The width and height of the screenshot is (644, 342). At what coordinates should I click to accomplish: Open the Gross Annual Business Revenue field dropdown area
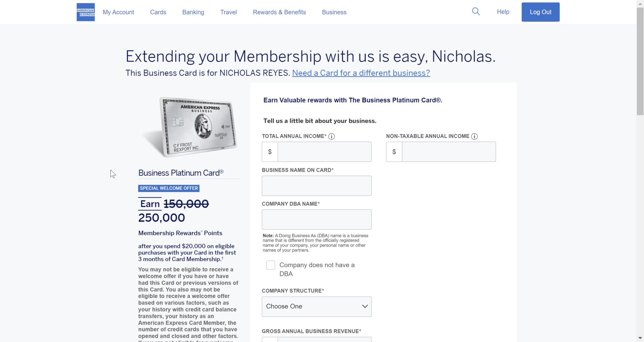click(x=316, y=339)
